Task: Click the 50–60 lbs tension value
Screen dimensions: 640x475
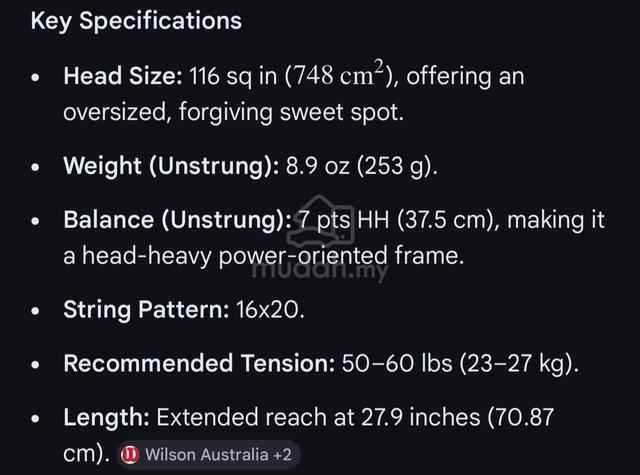Action: pyautogui.click(x=397, y=363)
